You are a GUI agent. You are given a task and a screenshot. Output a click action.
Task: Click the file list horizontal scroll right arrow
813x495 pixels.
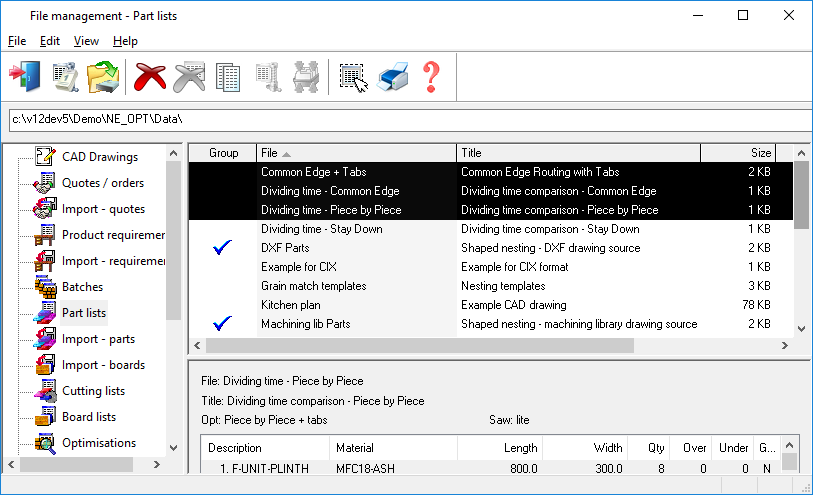pos(784,346)
